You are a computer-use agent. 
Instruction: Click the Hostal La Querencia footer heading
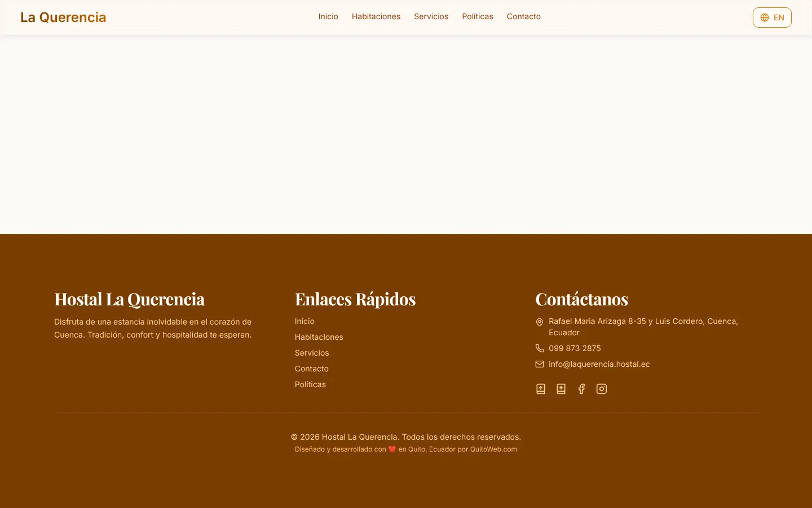point(129,299)
